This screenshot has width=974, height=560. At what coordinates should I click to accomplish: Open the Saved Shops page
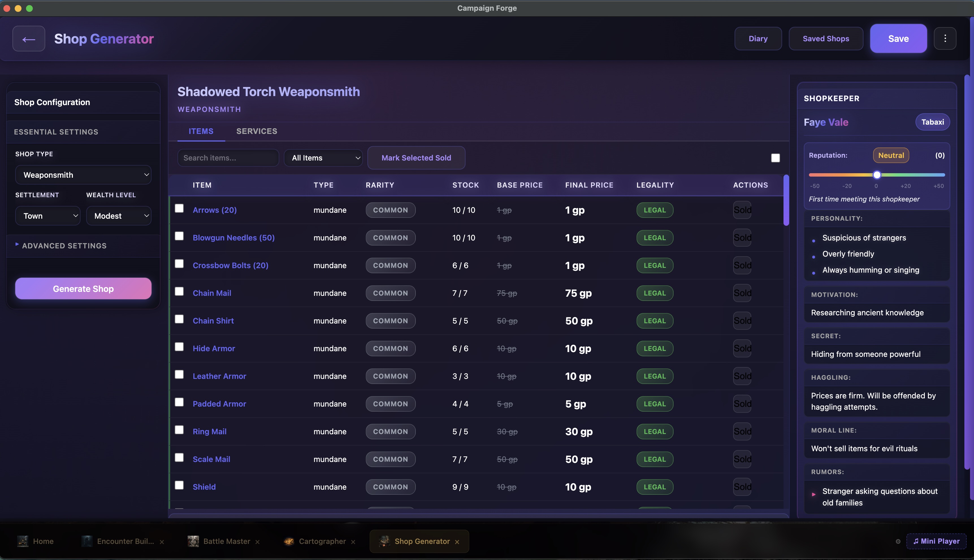click(826, 39)
